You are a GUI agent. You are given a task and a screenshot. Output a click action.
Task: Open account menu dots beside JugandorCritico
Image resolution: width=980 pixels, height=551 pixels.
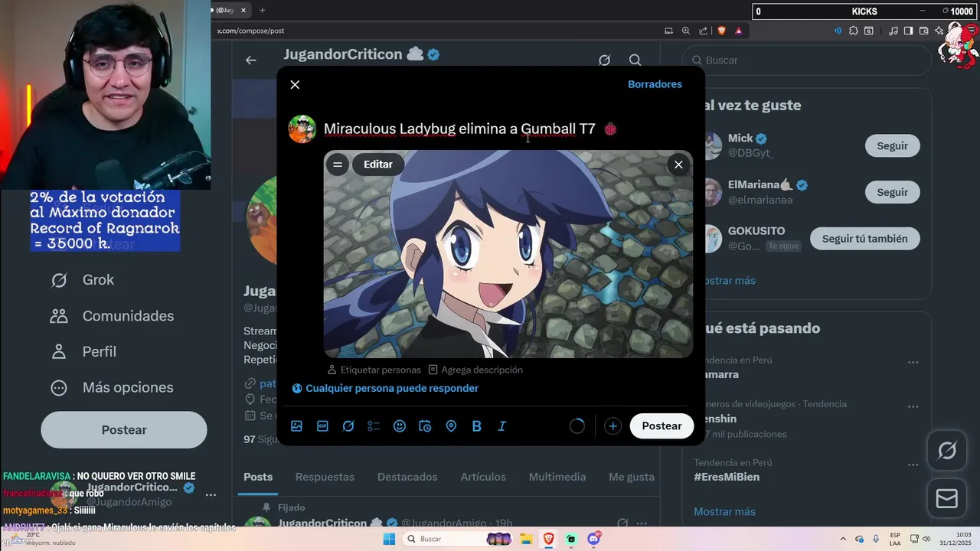pyautogui.click(x=211, y=495)
